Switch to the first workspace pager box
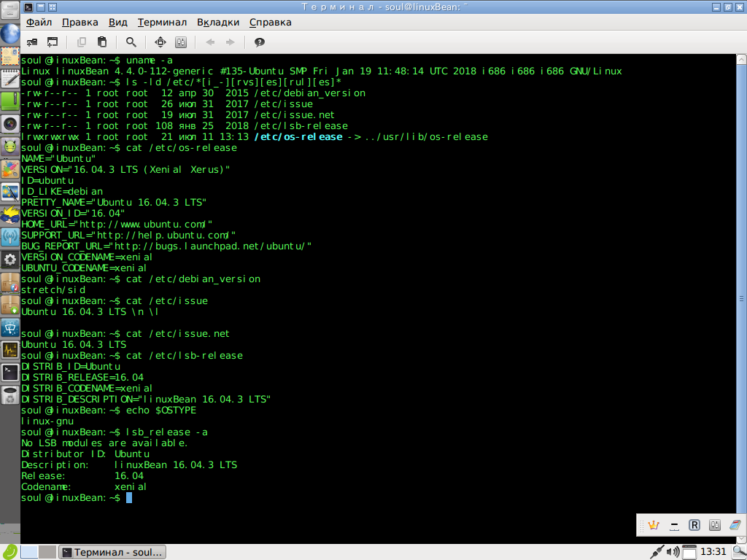 (29, 552)
